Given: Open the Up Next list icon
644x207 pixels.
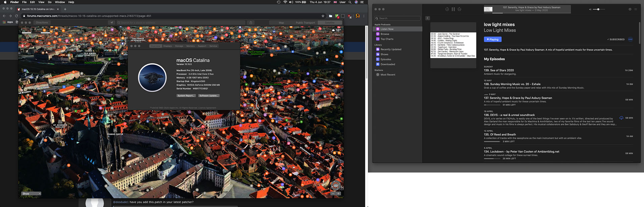Looking at the screenshot, I should (636, 9).
